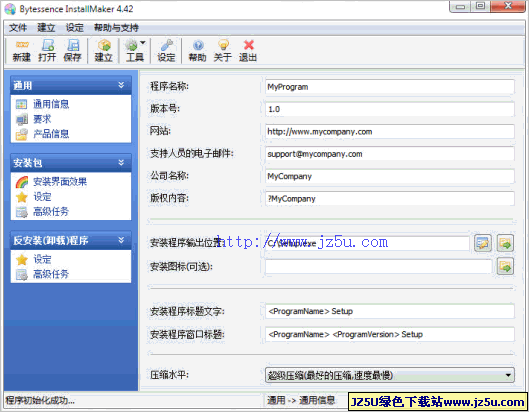Click the 安装图标(可选) input field
Image resolution: width=529 pixels, height=412 pixels.
[378, 267]
